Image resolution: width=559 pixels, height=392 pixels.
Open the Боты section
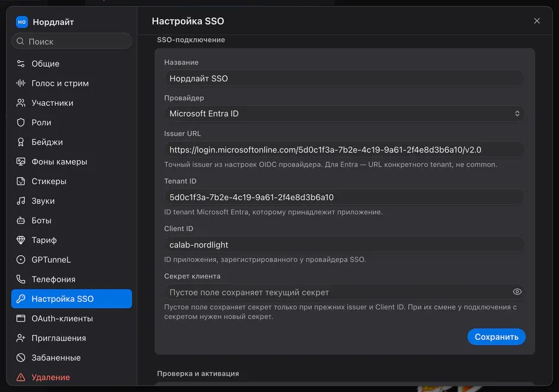[x=71, y=220]
